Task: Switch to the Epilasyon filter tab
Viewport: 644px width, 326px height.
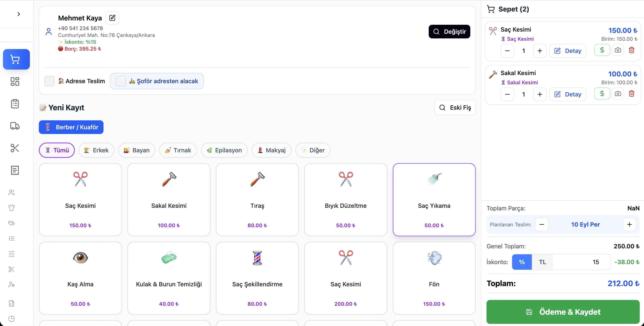Action: tap(224, 150)
